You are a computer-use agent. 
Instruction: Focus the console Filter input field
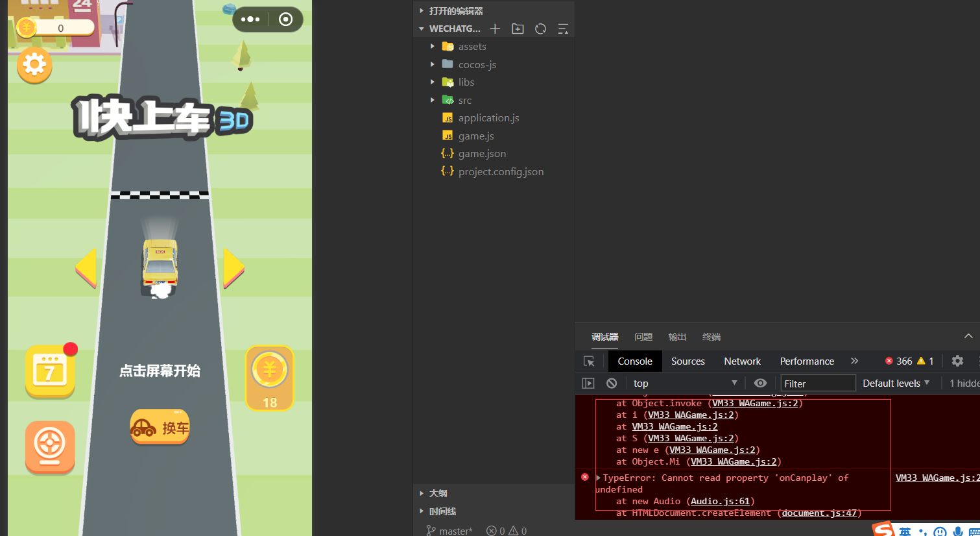(818, 384)
